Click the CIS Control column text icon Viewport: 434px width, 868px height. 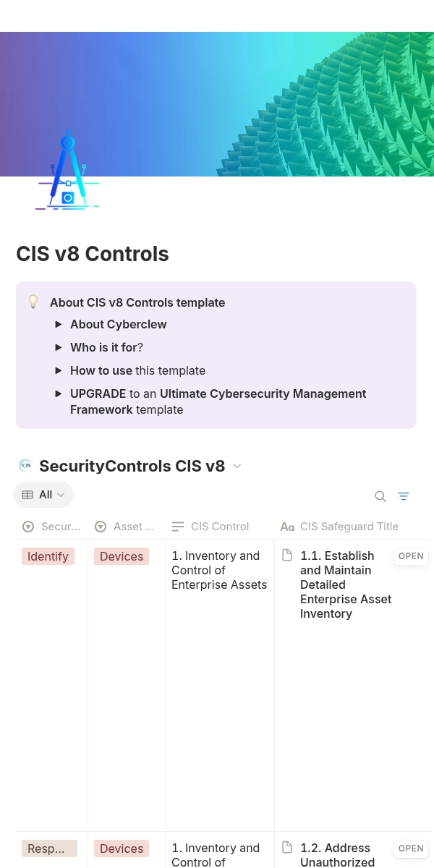click(x=178, y=527)
